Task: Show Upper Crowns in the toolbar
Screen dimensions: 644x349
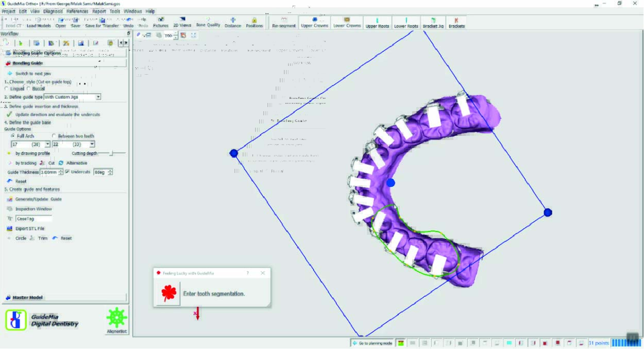Action: [x=314, y=22]
